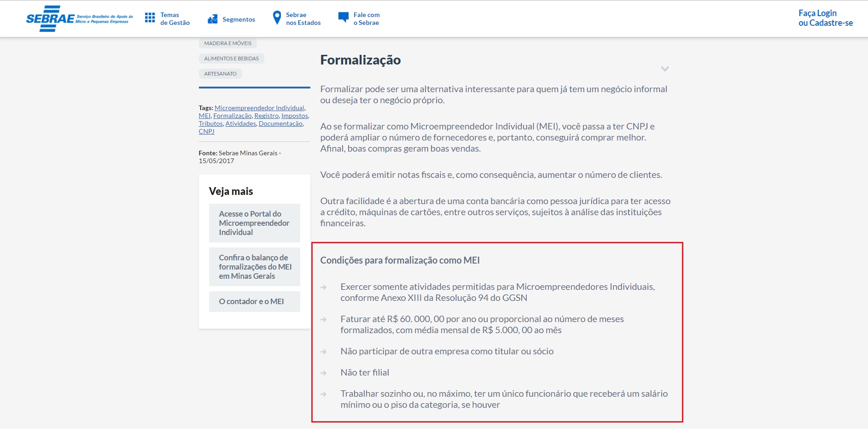
Task: Open O contador e o MEI card
Action: click(255, 301)
